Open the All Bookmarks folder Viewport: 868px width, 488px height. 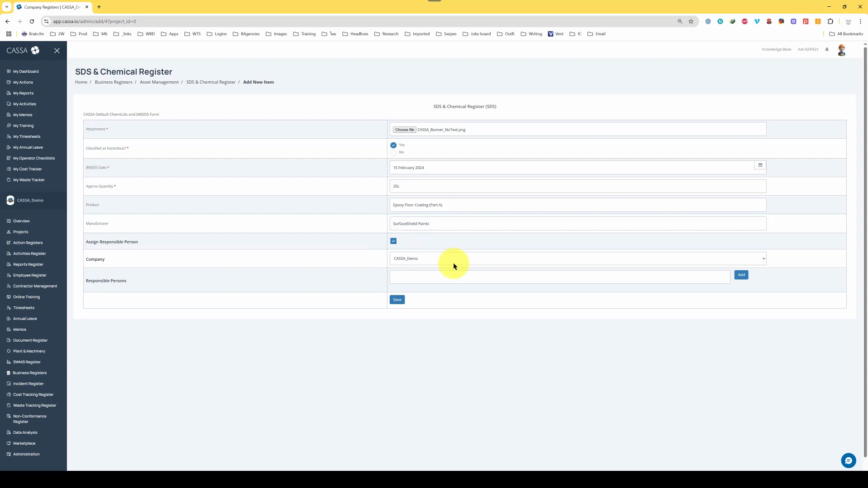point(846,34)
